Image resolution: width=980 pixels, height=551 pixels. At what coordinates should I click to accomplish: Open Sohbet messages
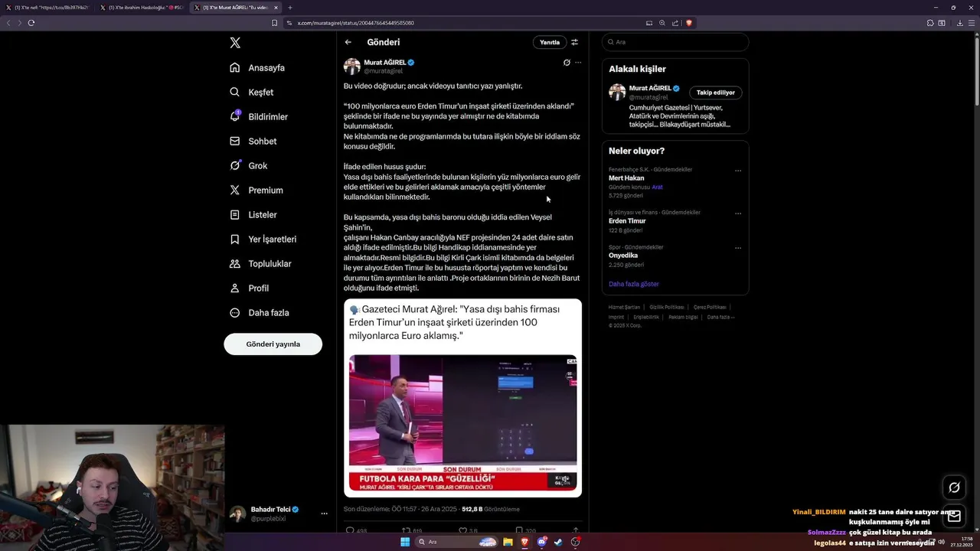point(253,142)
